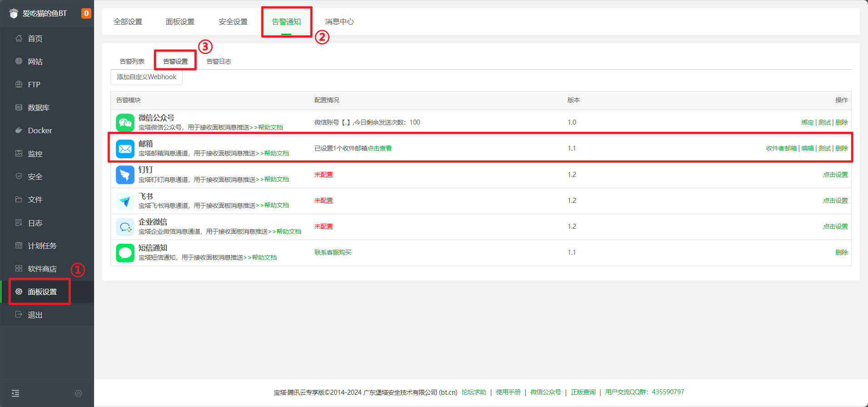
Task: Click the gear icon at sidebar bottom
Action: coord(79,393)
